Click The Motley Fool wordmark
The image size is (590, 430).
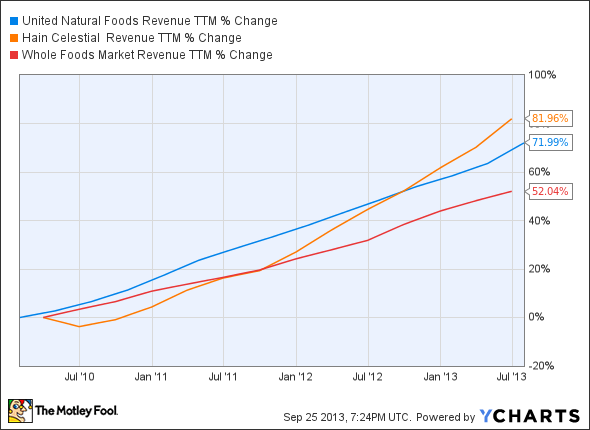coord(76,410)
